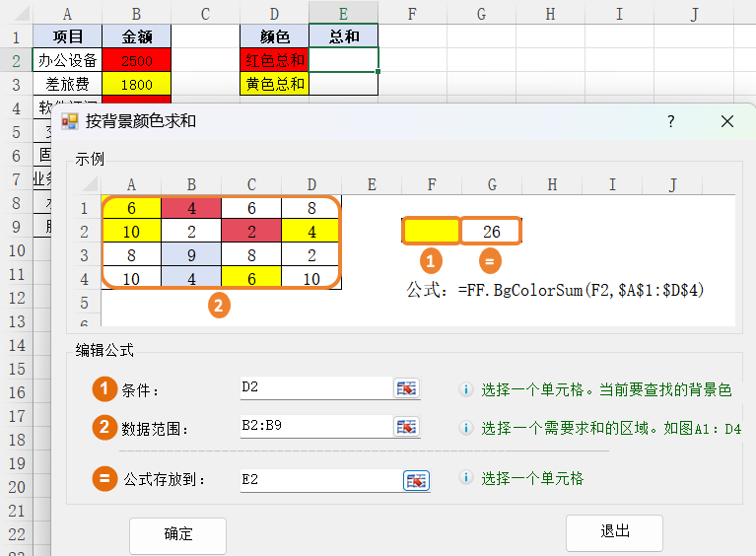Screen dimensions: 756x556
Task: Click range picker icon beside 条件 field
Action: pos(406,388)
